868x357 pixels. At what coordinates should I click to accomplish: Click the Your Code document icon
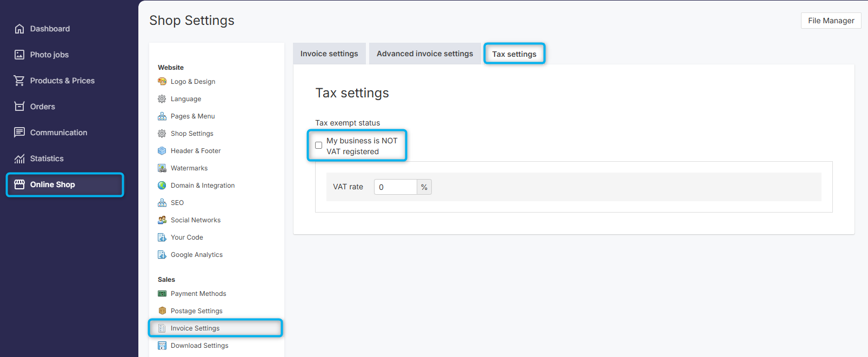click(x=162, y=237)
